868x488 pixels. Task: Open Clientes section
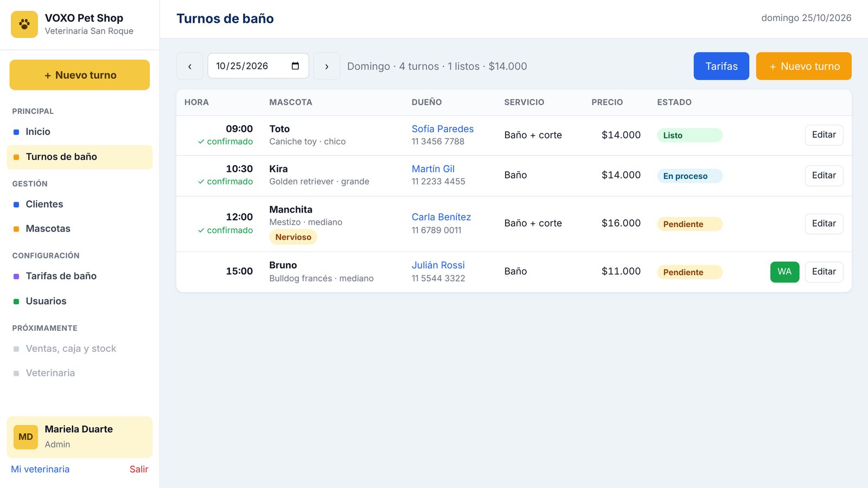pos(80,204)
